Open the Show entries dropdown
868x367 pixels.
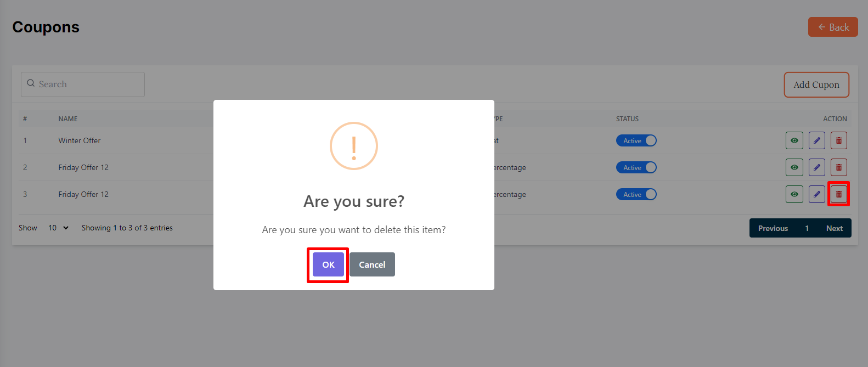pyautogui.click(x=58, y=228)
